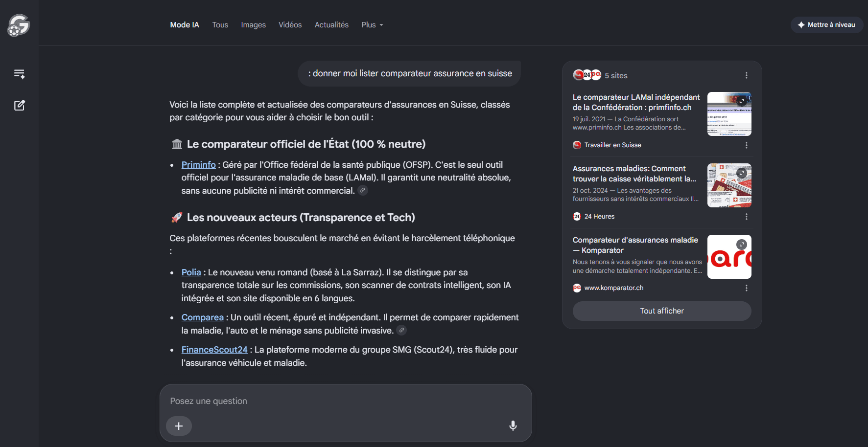The height and width of the screenshot is (447, 868).
Task: Click the 24 Heures article thumbnail
Action: click(729, 185)
